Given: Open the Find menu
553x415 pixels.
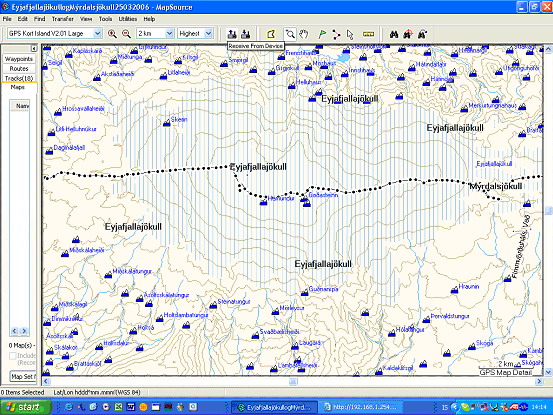Looking at the screenshot, I should tap(40, 19).
